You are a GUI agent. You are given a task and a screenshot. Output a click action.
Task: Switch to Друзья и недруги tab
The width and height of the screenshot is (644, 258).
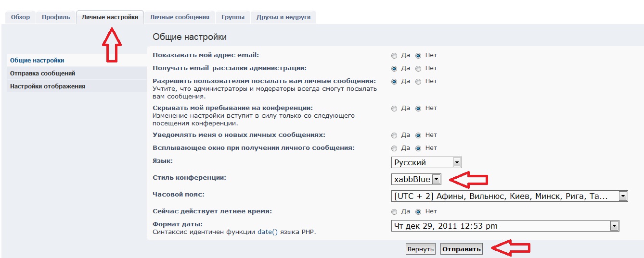click(x=283, y=17)
